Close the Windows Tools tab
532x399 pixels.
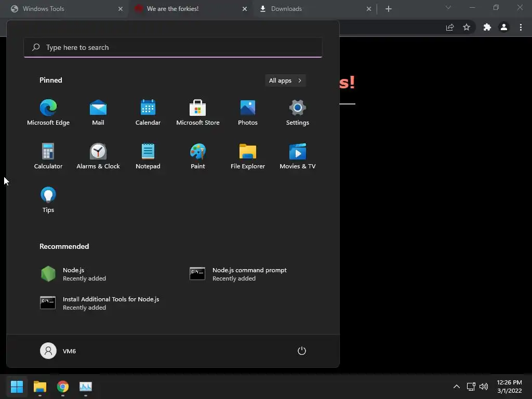[121, 9]
